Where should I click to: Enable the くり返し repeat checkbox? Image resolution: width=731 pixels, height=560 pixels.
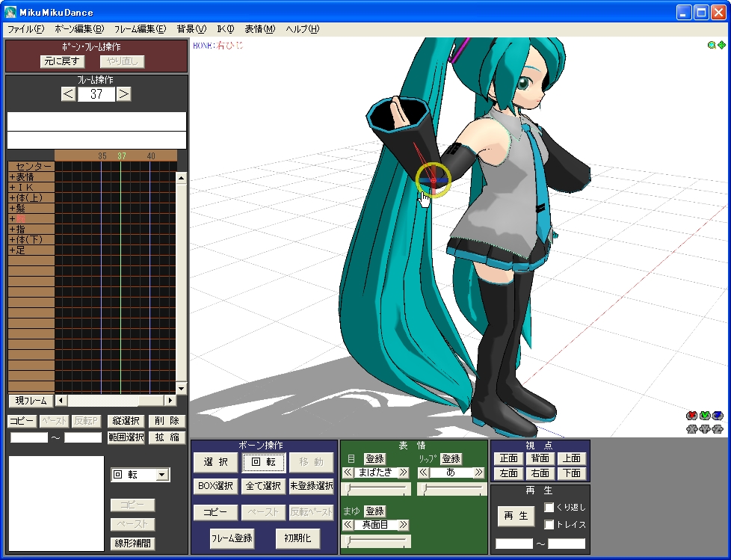549,507
